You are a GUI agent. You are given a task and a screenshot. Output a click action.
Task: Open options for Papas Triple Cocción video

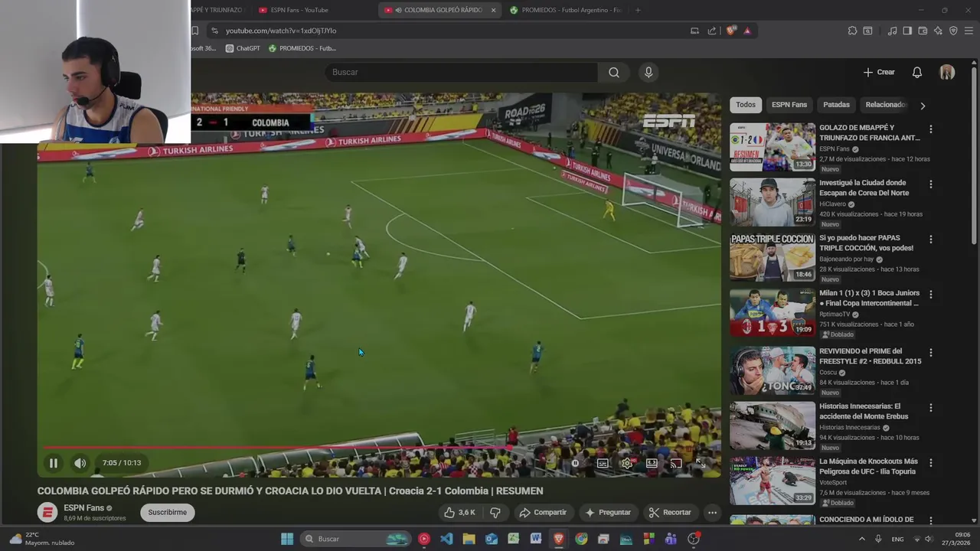[931, 240]
